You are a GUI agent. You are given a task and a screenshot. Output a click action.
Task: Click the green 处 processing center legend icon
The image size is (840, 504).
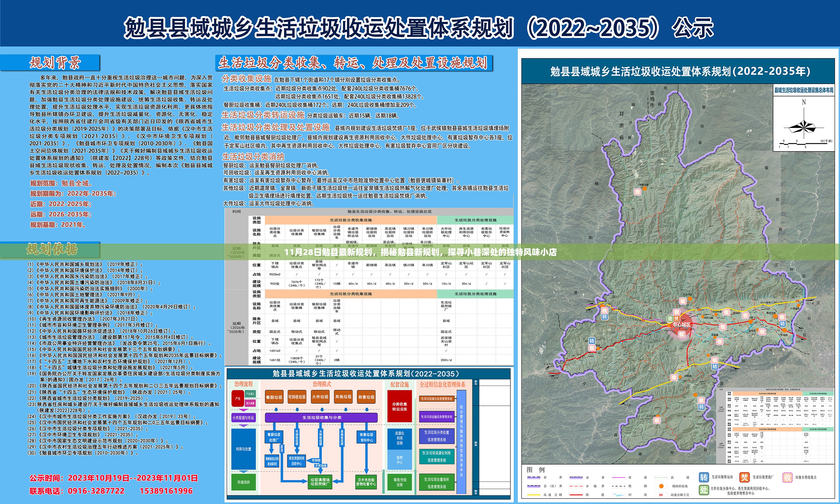coord(704,490)
